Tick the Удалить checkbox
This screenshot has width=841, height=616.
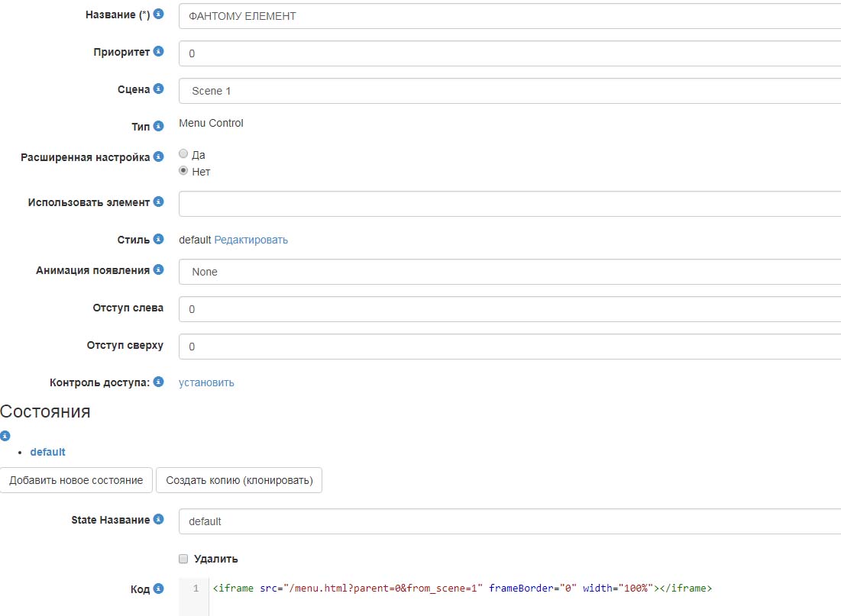(x=183, y=559)
